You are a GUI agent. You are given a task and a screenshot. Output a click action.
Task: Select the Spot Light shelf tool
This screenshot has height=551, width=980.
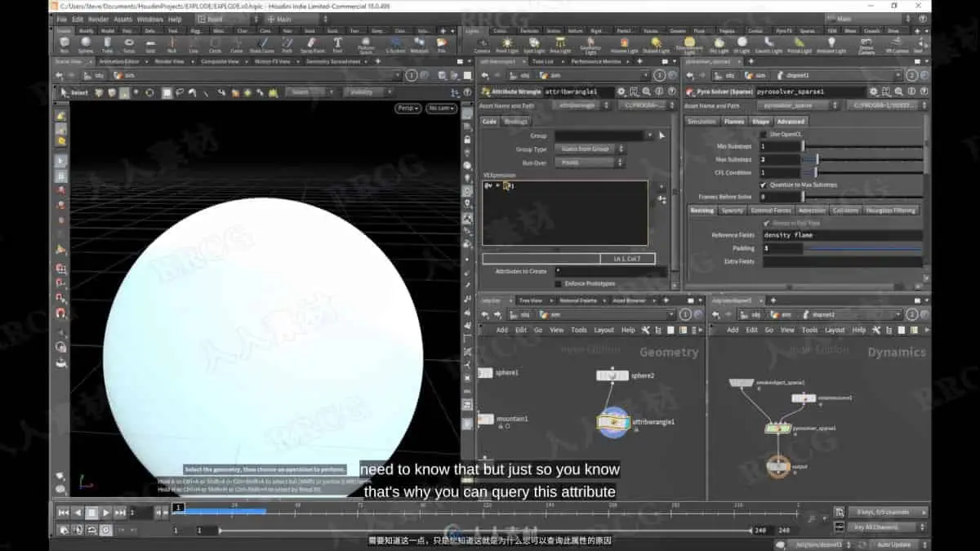pyautogui.click(x=533, y=44)
